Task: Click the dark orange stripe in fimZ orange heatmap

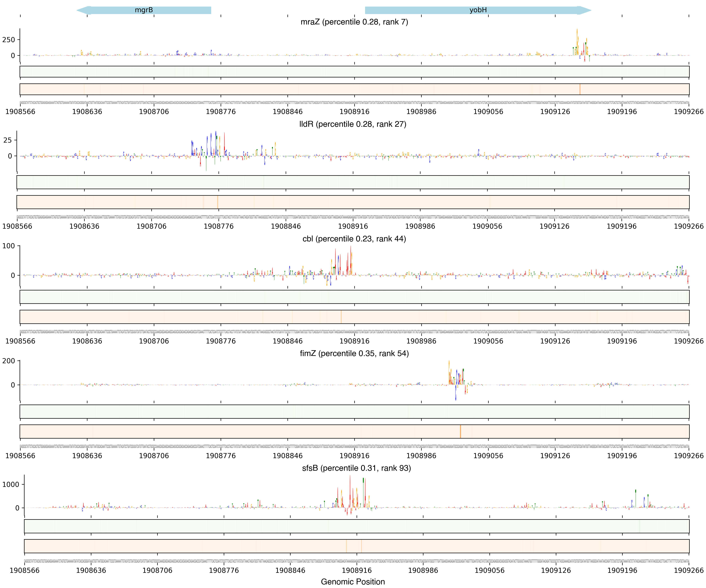Action: [x=460, y=431]
